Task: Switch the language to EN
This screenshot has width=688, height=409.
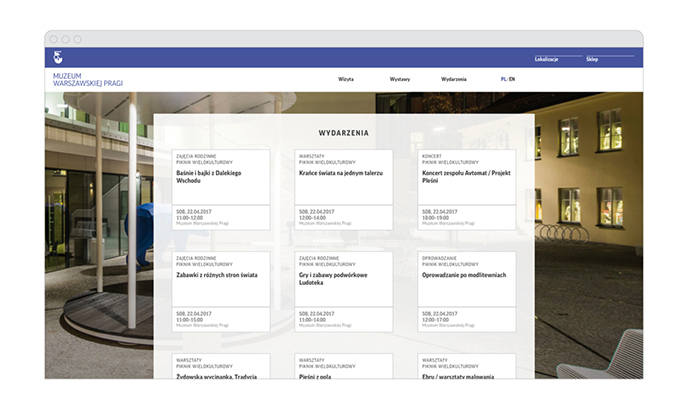Action: tap(513, 78)
